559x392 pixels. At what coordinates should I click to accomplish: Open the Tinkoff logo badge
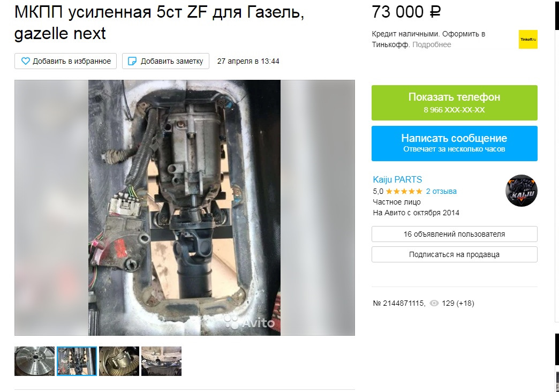528,39
